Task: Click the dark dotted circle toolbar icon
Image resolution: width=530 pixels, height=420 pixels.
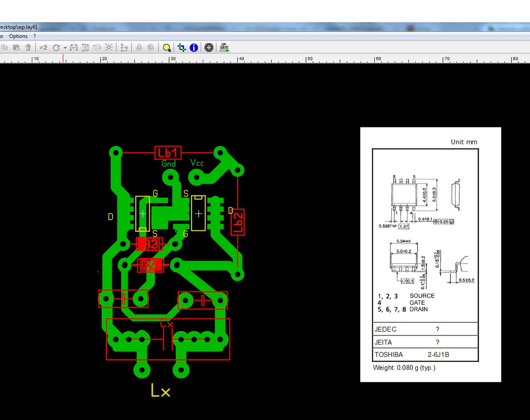Action: (209, 48)
